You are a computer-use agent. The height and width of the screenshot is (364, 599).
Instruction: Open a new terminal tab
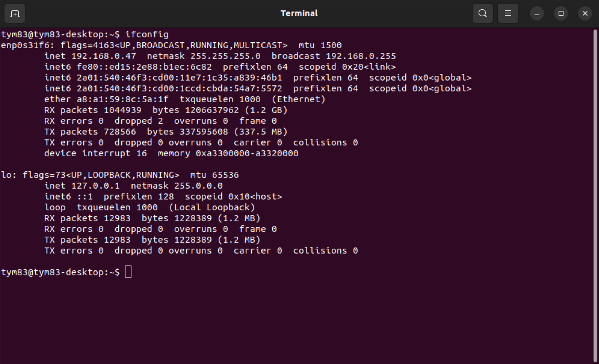(x=15, y=14)
